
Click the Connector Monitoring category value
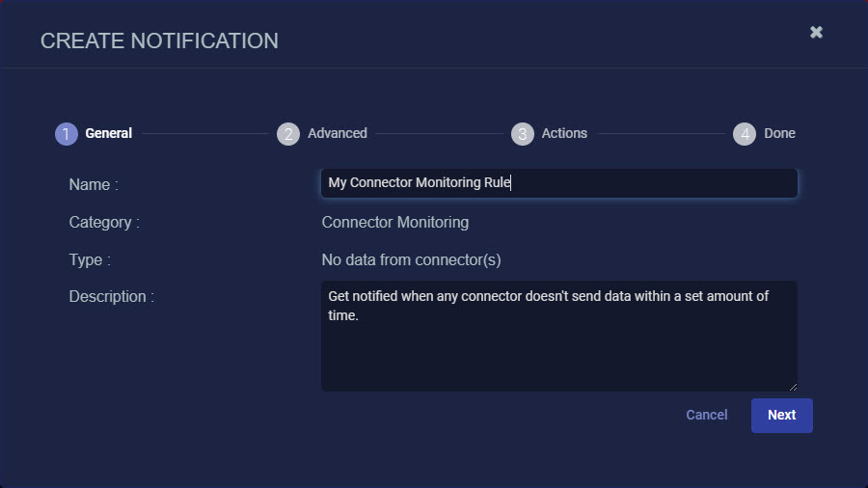pyautogui.click(x=395, y=223)
